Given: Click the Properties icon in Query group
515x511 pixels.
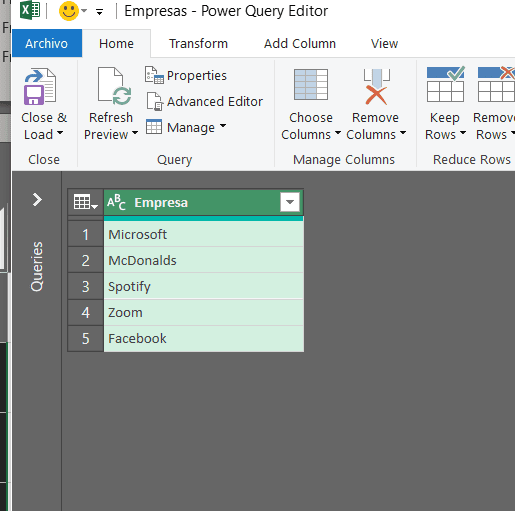Looking at the screenshot, I should tap(154, 75).
